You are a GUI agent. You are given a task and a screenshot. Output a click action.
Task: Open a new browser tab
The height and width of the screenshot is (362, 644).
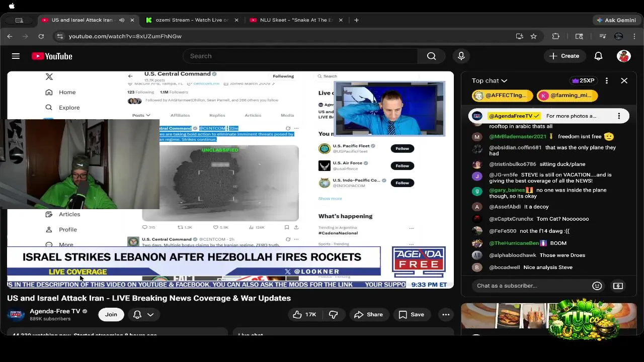click(356, 20)
